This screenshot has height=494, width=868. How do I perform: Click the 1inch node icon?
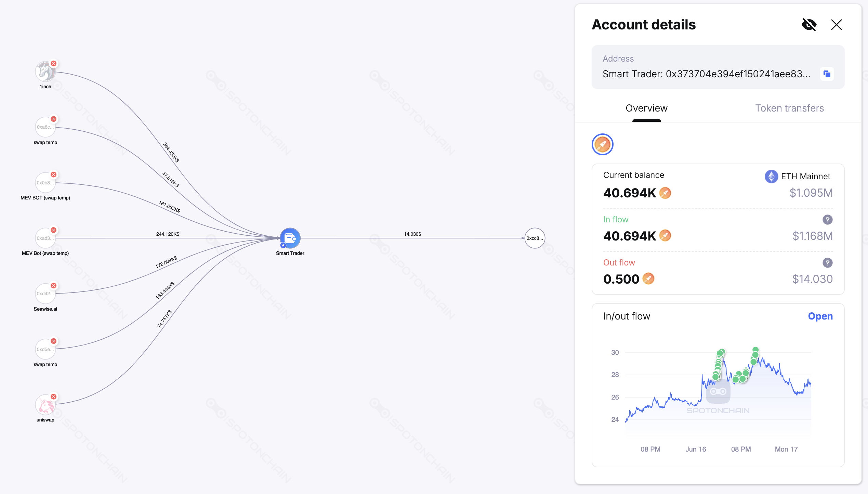point(45,71)
